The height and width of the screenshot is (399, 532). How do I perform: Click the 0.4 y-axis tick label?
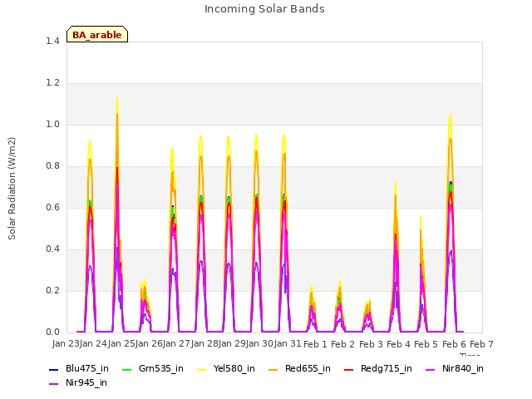tap(52, 249)
